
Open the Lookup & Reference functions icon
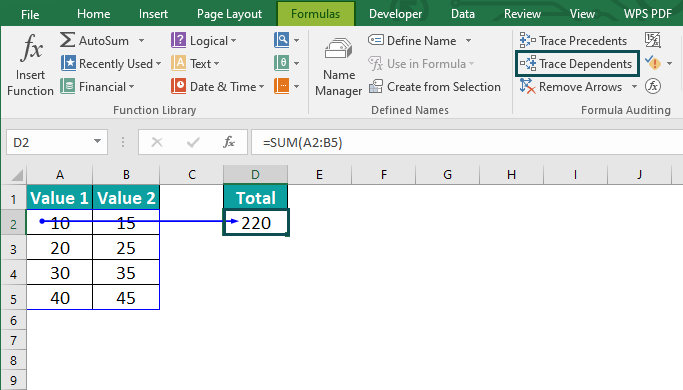point(282,40)
